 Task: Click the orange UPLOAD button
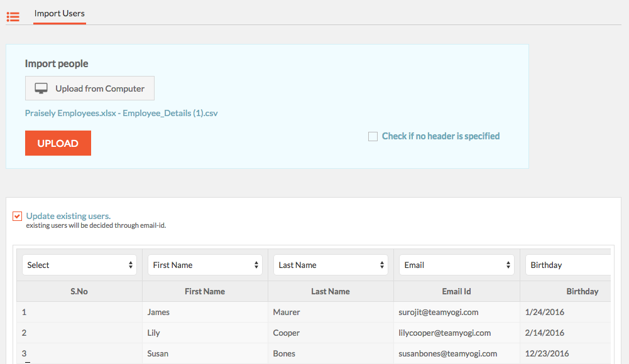pyautogui.click(x=58, y=143)
